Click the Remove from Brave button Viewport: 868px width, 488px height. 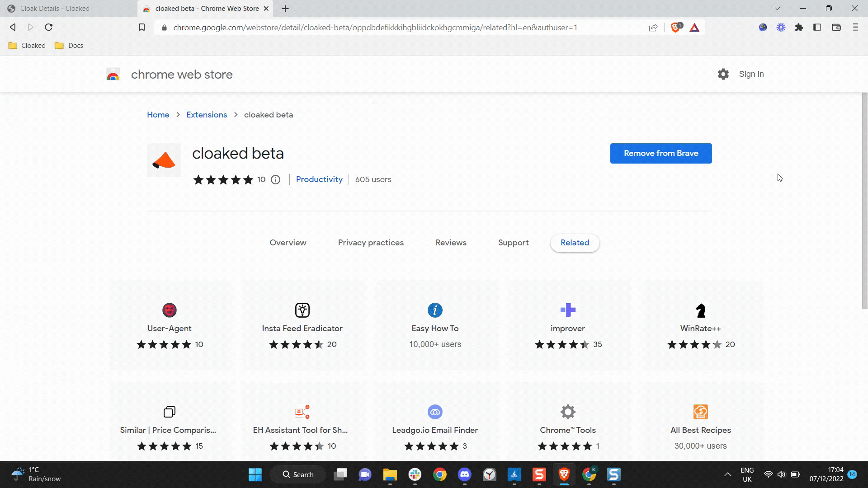(x=660, y=153)
